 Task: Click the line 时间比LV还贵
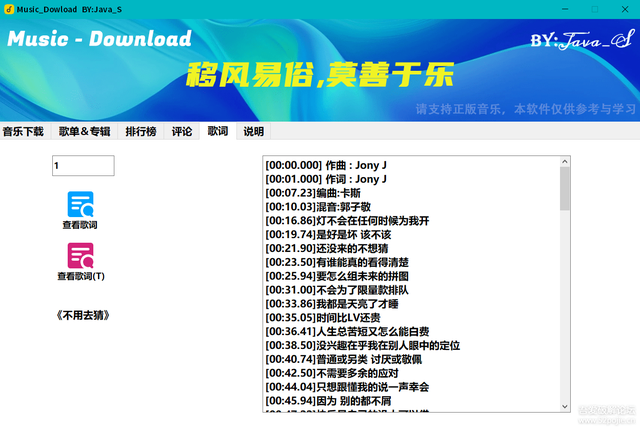pyautogui.click(x=323, y=318)
